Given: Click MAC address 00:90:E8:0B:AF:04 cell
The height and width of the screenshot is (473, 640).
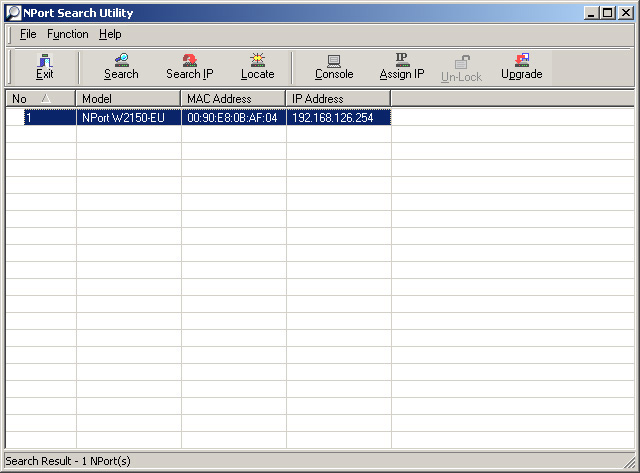Looking at the screenshot, I should (232, 118).
